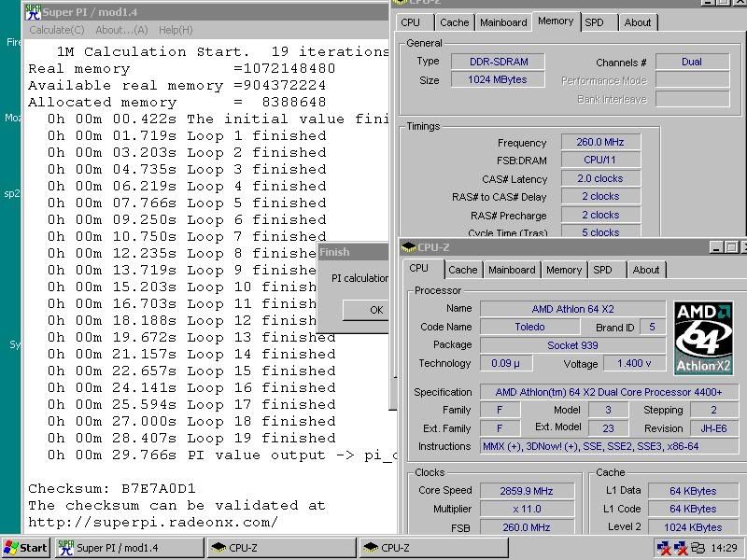This screenshot has height=560, width=747.
Task: Open the About...(A) menu in Super PI
Action: (x=121, y=30)
